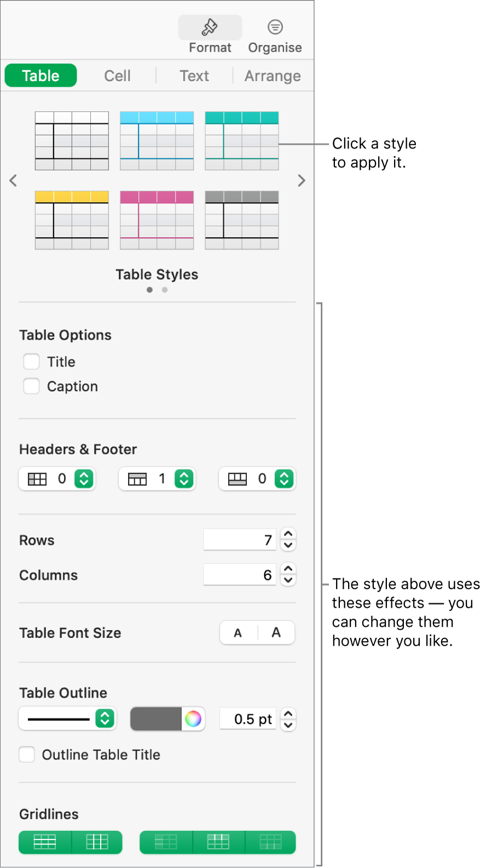This screenshot has width=486, height=868.
Task: Toggle horizontal body gridlines button
Action: (45, 842)
